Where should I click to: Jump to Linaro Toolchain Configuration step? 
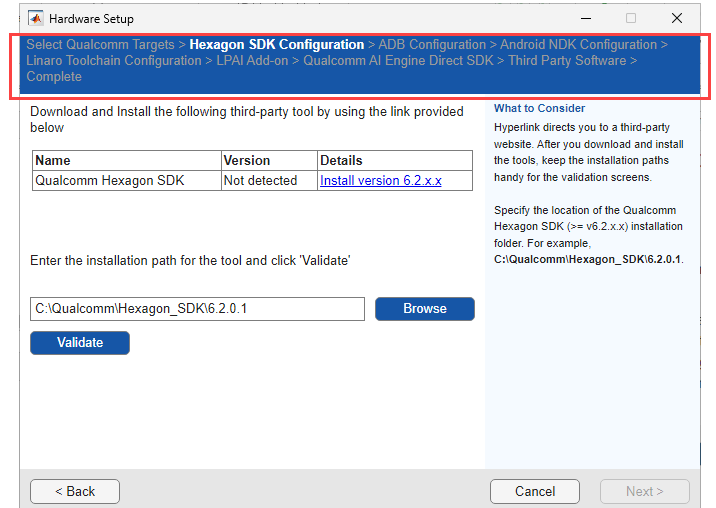pos(113,61)
